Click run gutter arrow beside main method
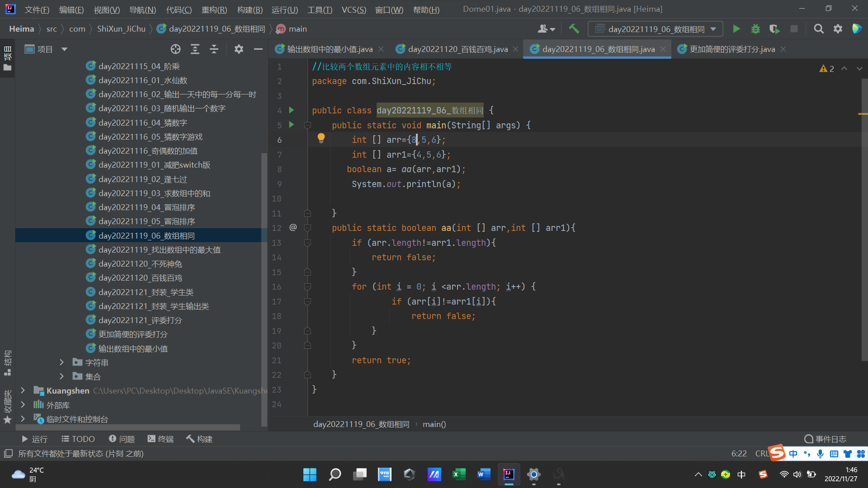Image resolution: width=868 pixels, height=488 pixels. (292, 125)
